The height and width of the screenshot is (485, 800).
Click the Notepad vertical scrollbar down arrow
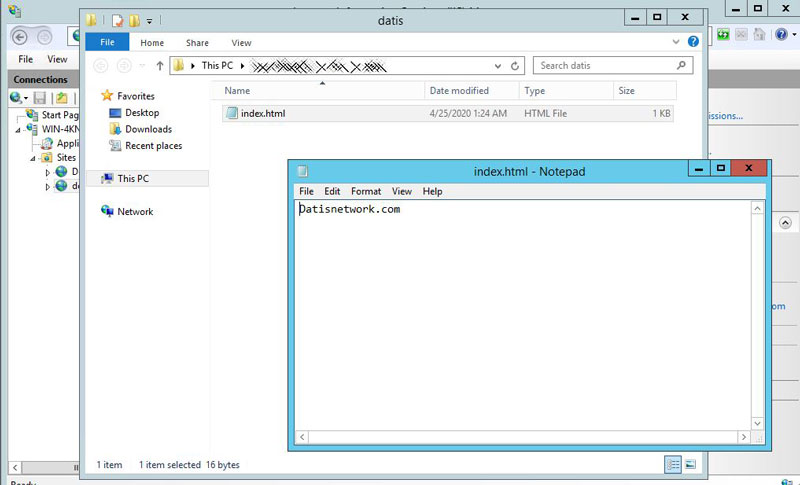pyautogui.click(x=757, y=423)
